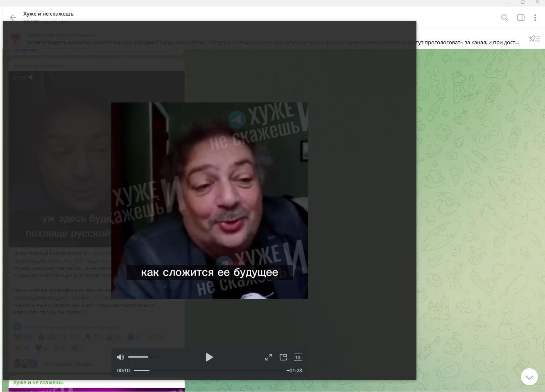Open the three-dot channel options menu
Image resolution: width=545 pixels, height=392 pixels.
(x=535, y=18)
